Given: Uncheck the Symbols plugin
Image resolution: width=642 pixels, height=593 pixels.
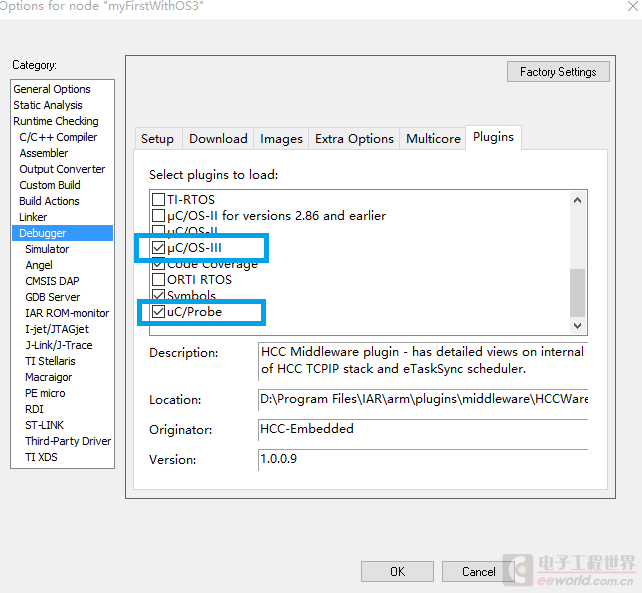Looking at the screenshot, I should [158, 294].
